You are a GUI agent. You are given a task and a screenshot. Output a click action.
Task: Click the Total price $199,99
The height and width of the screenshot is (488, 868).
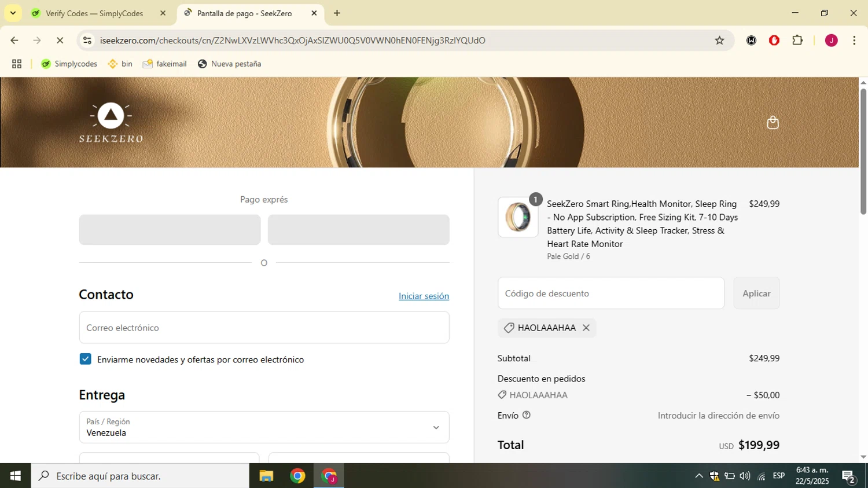pos(759,445)
